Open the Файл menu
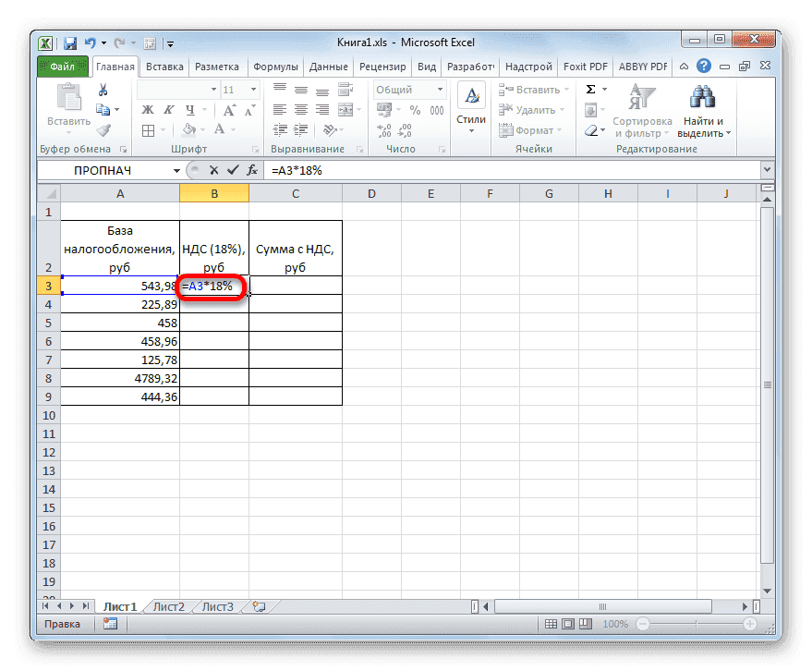The width and height of the screenshot is (812, 671). click(x=60, y=66)
